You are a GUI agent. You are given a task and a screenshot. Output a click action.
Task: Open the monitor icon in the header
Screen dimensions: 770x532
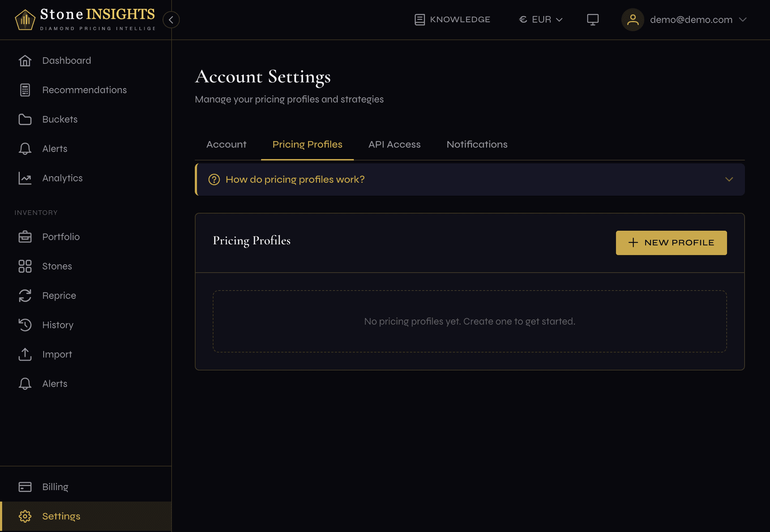click(593, 19)
